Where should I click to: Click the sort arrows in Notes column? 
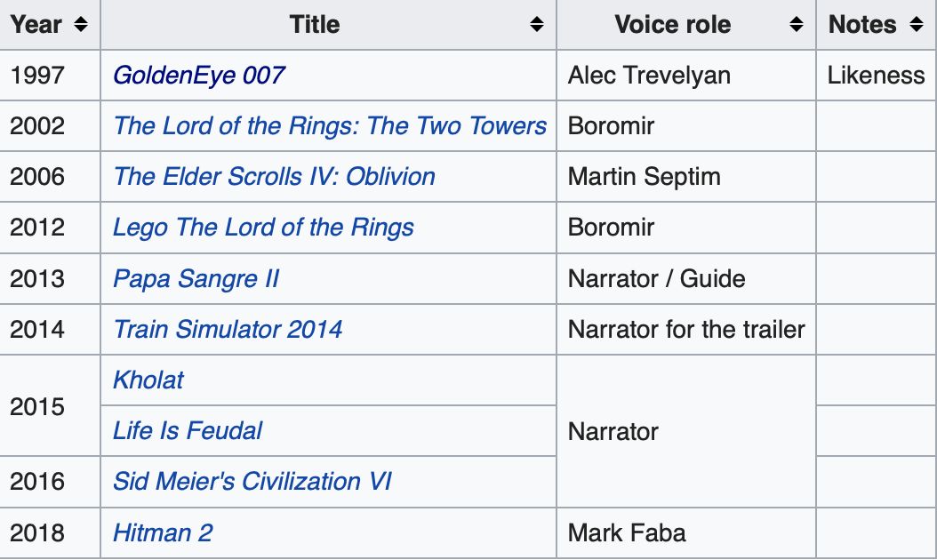tap(917, 25)
